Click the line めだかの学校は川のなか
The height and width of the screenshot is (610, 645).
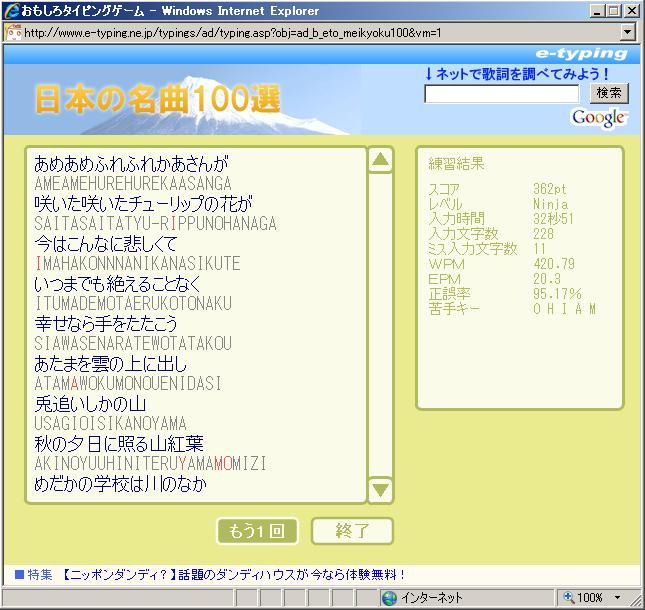121,483
